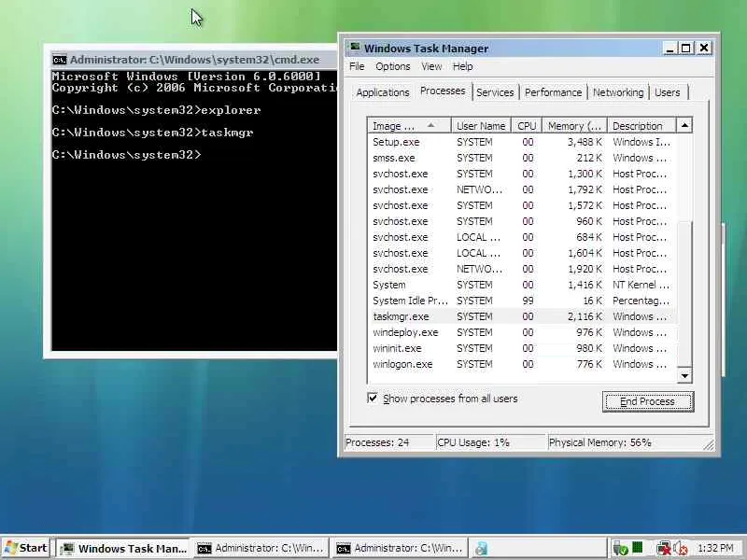Click the Task Manager title bar icon
747x560 pixels.
(355, 48)
